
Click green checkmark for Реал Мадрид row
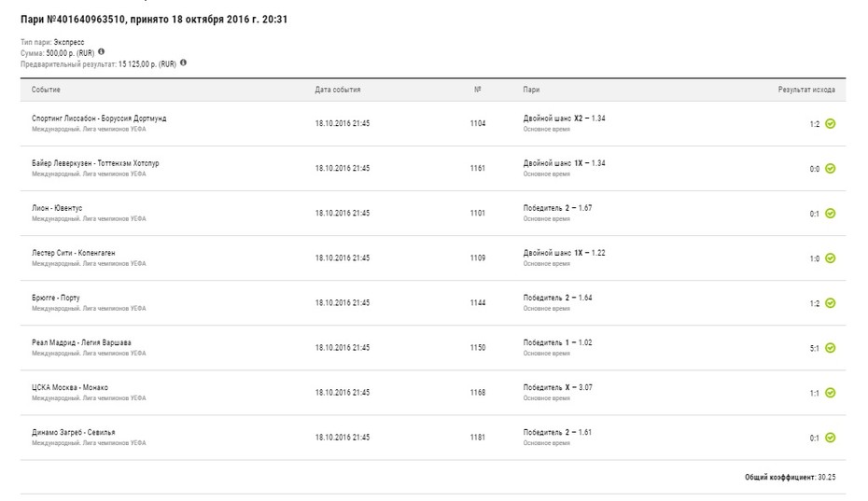[x=830, y=348]
